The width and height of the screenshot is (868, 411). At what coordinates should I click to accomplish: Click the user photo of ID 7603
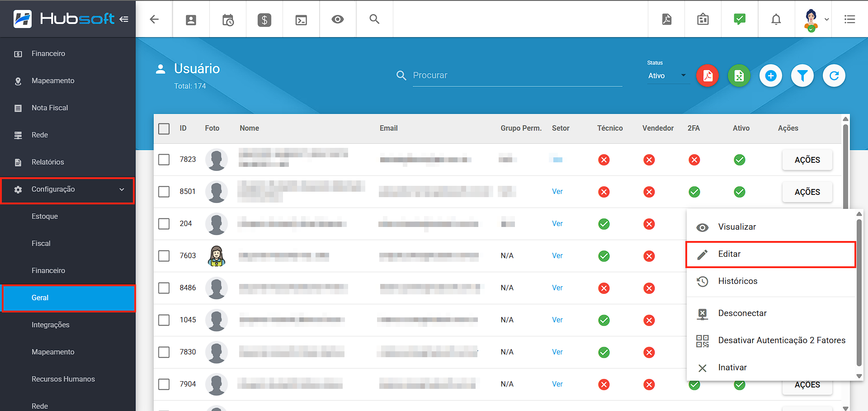[217, 256]
